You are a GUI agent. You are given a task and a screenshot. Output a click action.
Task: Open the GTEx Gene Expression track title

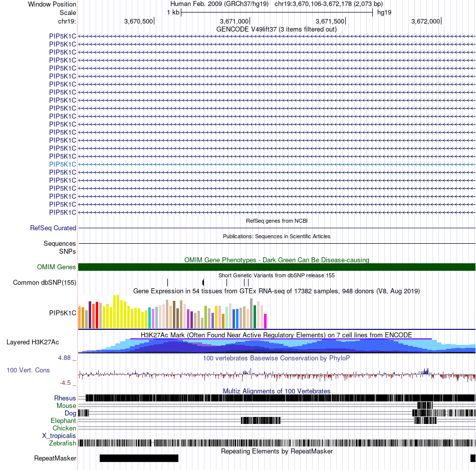pyautogui.click(x=277, y=291)
